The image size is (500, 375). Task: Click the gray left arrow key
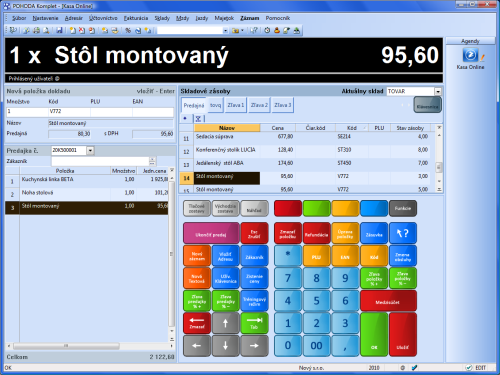[197, 346]
